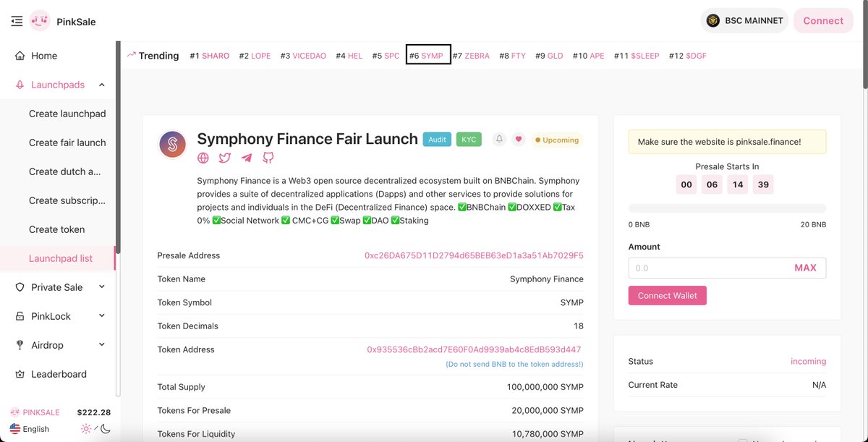Screen dimensions: 868x442
Task: Expand the Private Sale chevron
Action: click(101, 287)
